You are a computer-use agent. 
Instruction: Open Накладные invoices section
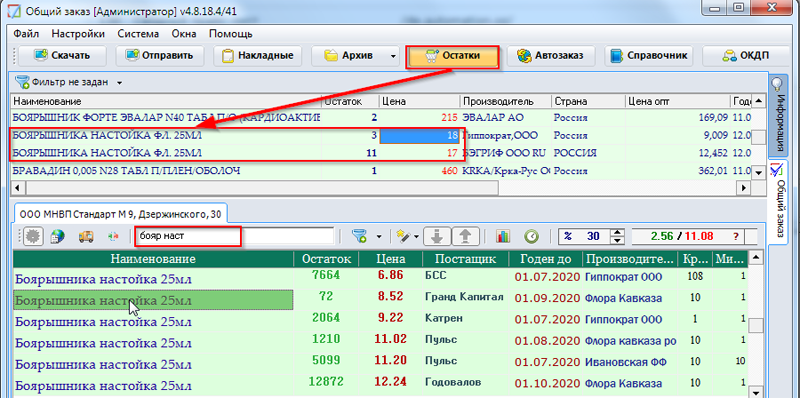pyautogui.click(x=257, y=56)
